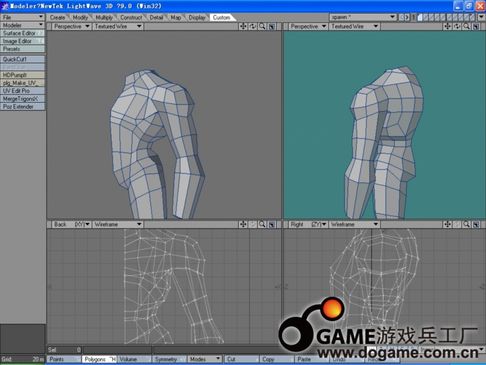
Task: Open the Presets panel
Action: point(23,49)
